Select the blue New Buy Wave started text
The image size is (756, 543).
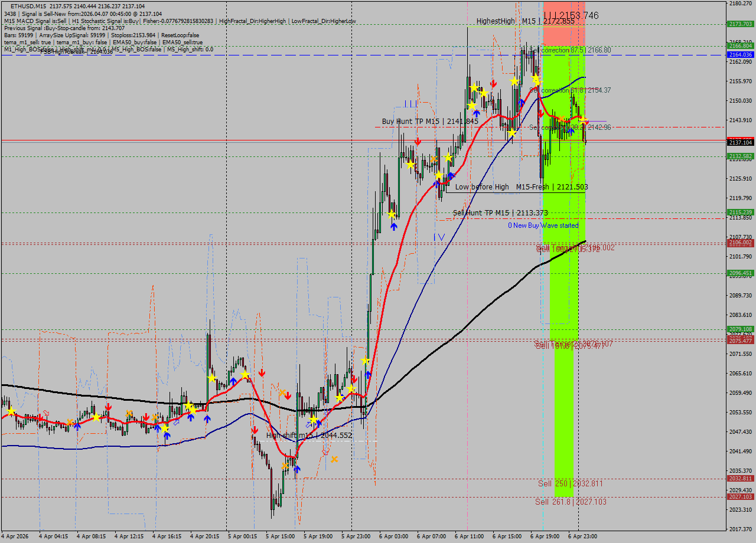click(543, 225)
